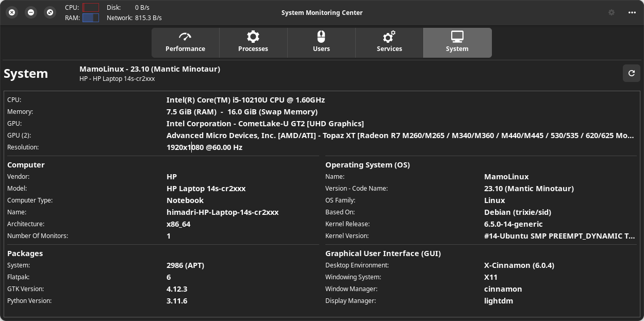Select the OS Family value Linux
Image resolution: width=644 pixels, height=321 pixels.
494,200
